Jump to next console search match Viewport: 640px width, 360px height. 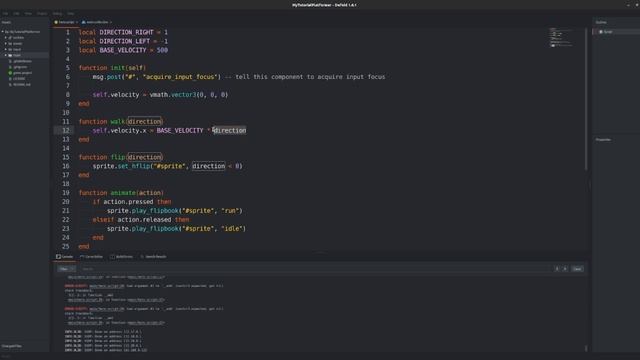point(565,269)
